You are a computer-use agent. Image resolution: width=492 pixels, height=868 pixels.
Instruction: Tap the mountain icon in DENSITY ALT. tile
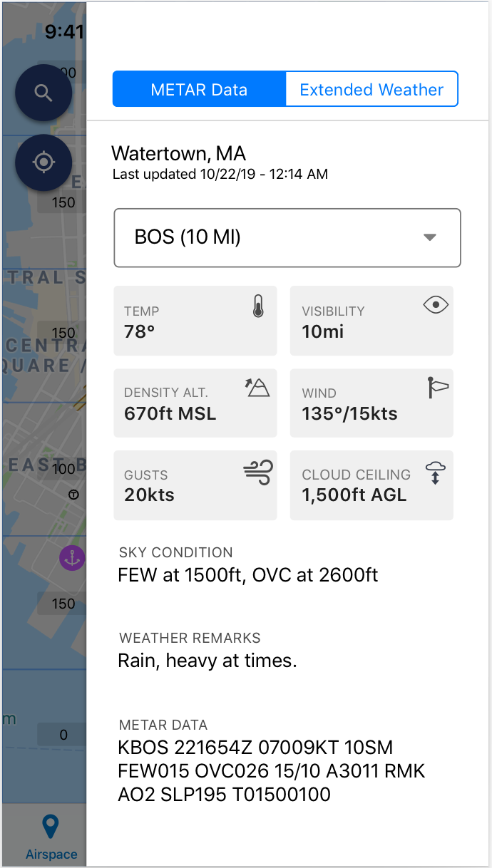257,388
